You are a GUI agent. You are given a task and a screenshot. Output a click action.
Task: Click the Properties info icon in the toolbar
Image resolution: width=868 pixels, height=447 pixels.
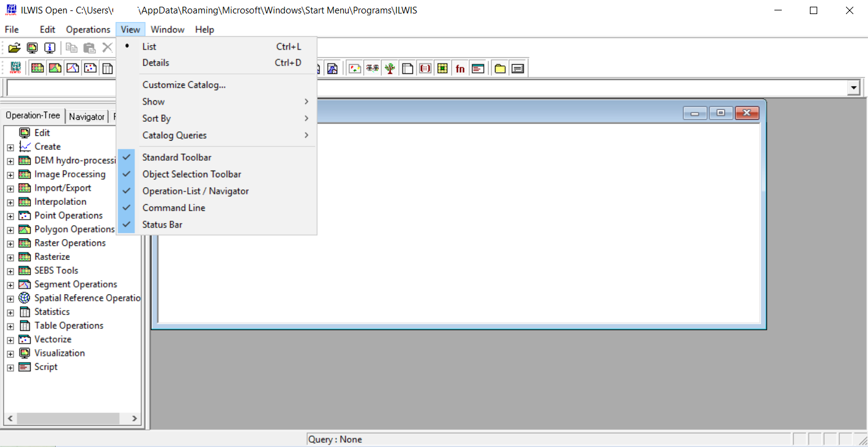(x=50, y=48)
